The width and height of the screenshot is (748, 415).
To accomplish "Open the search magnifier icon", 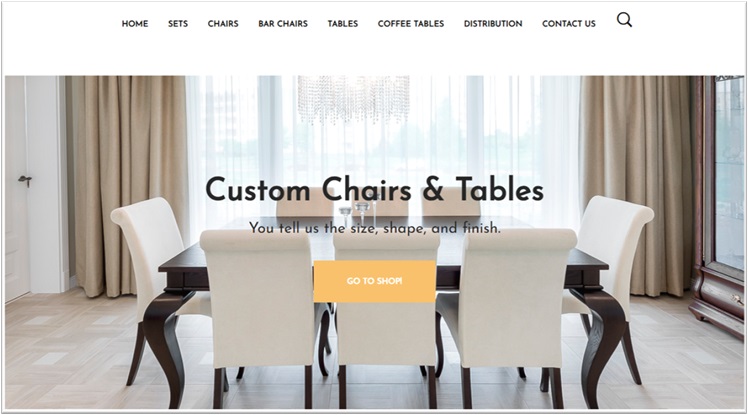I will [x=624, y=20].
